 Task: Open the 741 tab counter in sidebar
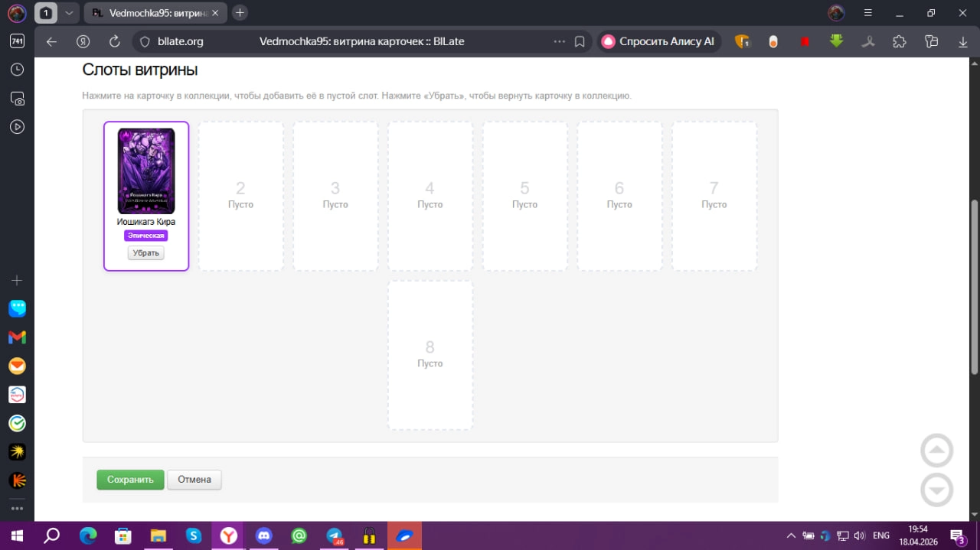tap(17, 41)
